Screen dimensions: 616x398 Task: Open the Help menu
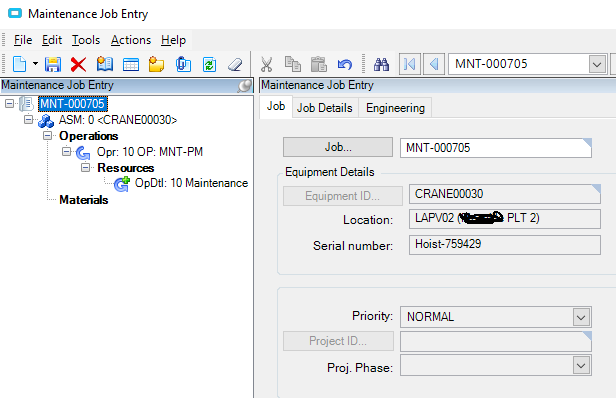pos(173,40)
